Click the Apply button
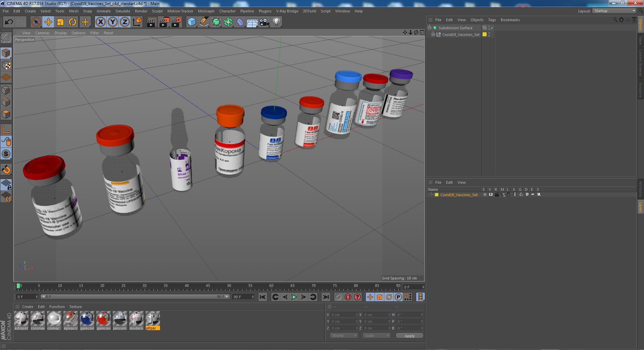 pos(409,336)
